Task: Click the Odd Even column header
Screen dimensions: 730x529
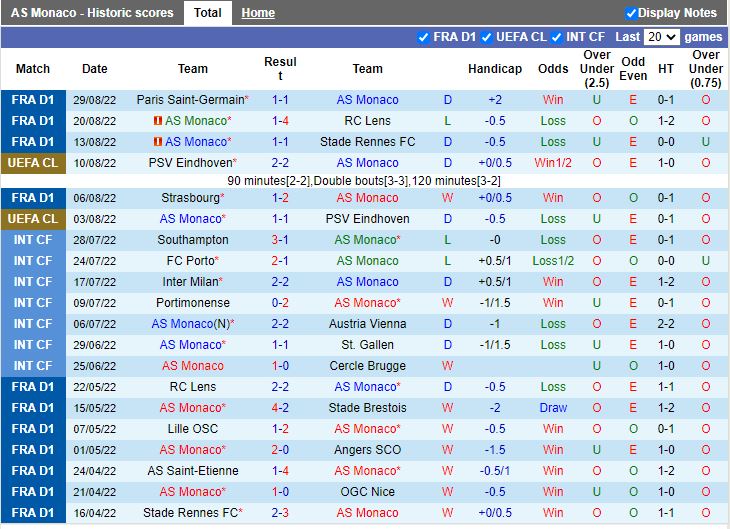Action: pyautogui.click(x=633, y=68)
